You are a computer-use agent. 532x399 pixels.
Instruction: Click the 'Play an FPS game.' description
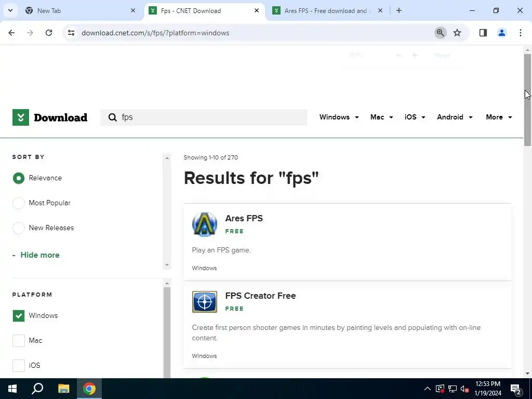pyautogui.click(x=221, y=250)
